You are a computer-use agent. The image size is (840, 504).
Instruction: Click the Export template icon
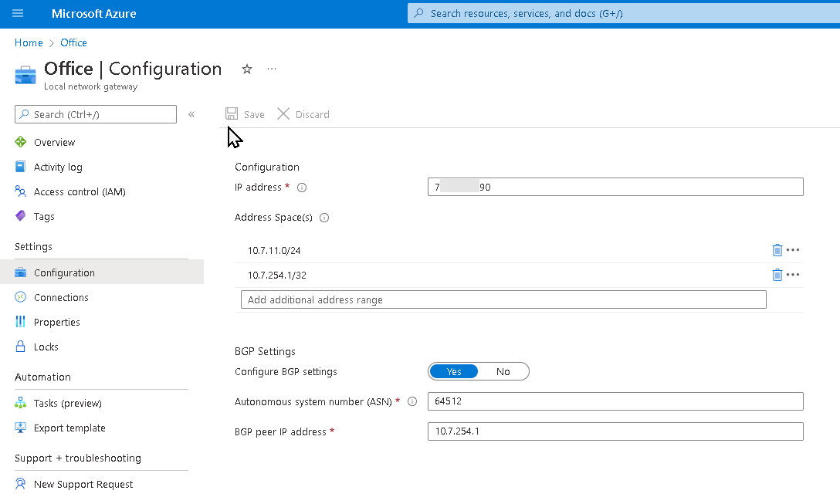tap(20, 428)
